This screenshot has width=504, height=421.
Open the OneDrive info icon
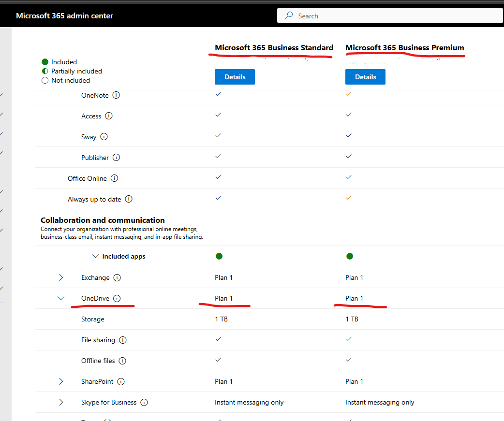tap(117, 298)
